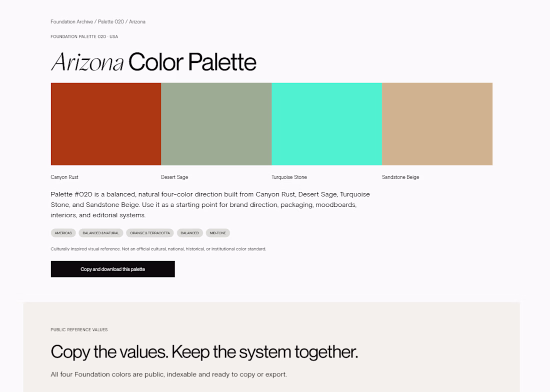Select the Turquoise Stone color swatch

(x=326, y=124)
